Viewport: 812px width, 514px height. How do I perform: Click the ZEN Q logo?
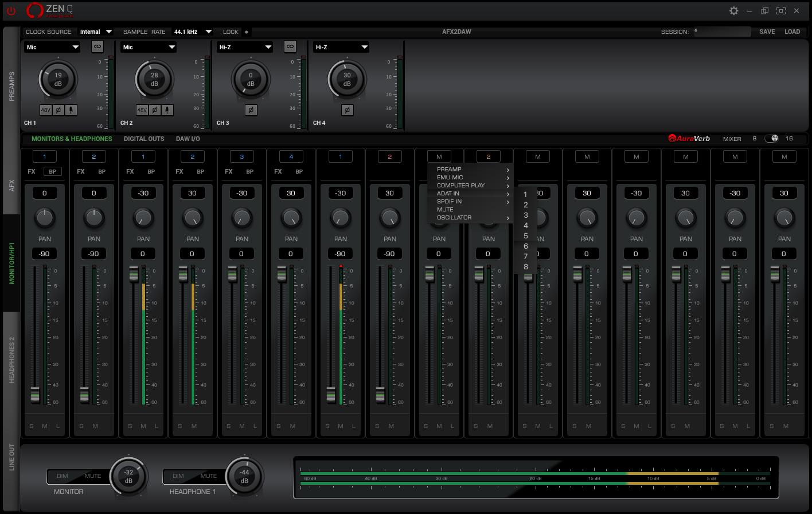[x=50, y=10]
